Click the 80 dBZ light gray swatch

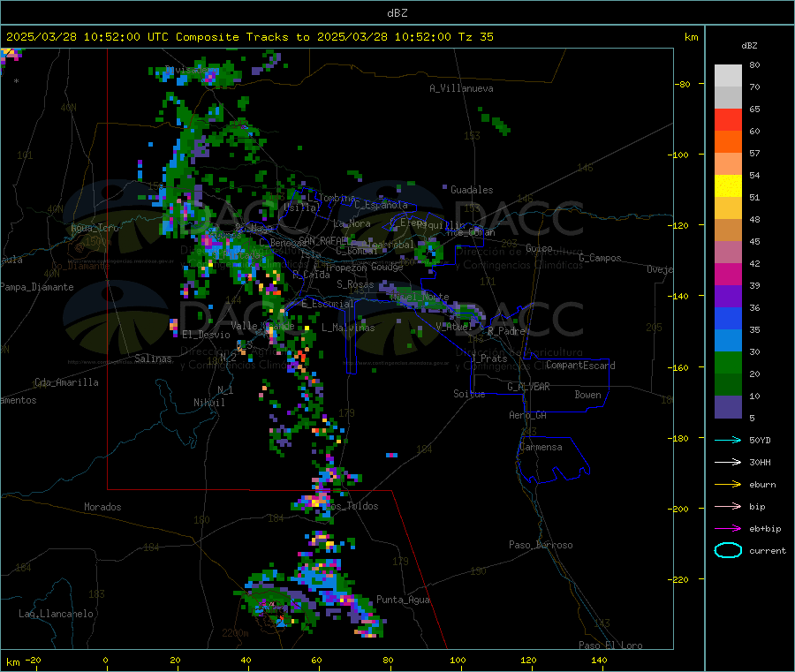[x=728, y=76]
